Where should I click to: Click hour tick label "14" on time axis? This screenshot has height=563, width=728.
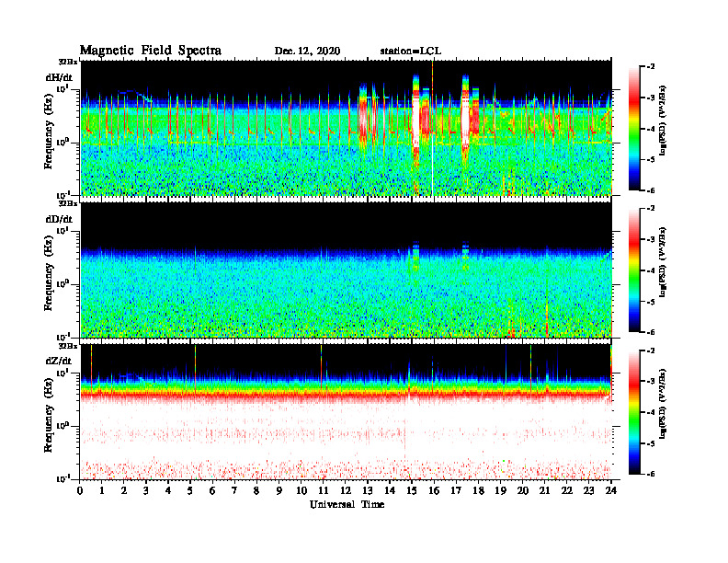[390, 491]
